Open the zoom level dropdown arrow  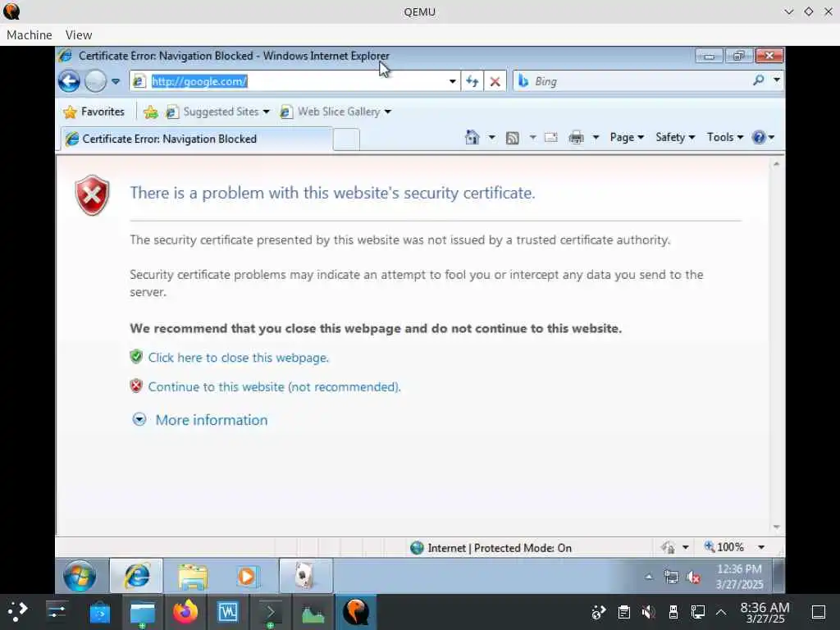tap(761, 547)
